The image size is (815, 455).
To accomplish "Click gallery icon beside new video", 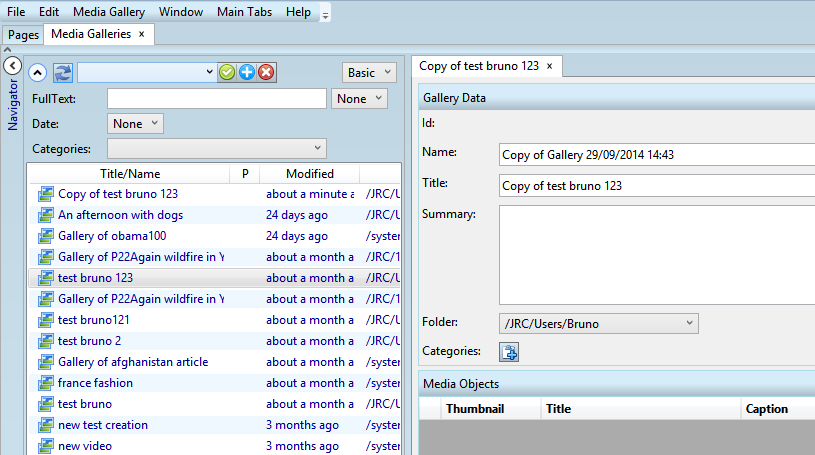I will pyautogui.click(x=46, y=446).
